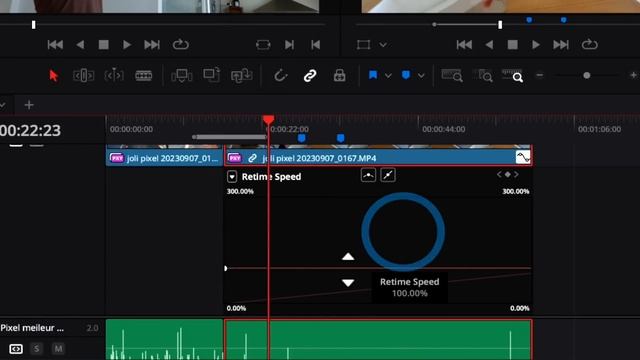This screenshot has width=640, height=360.
Task: Stop playback in source viewer
Action: [x=104, y=44]
